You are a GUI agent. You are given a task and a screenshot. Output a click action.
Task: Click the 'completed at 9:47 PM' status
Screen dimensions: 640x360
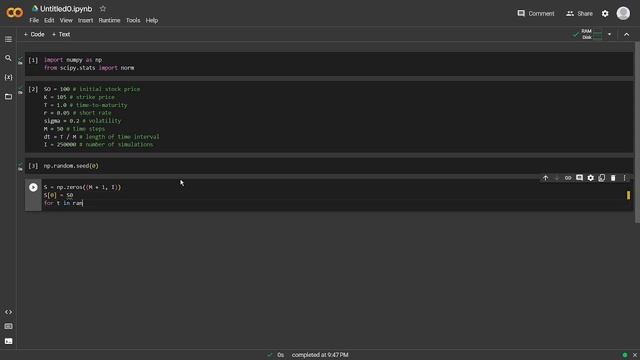coord(320,355)
